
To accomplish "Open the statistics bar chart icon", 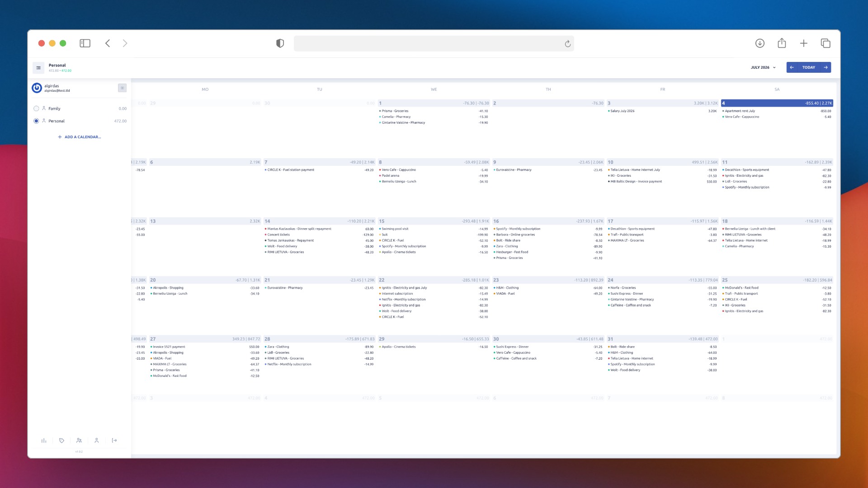I will [44, 441].
